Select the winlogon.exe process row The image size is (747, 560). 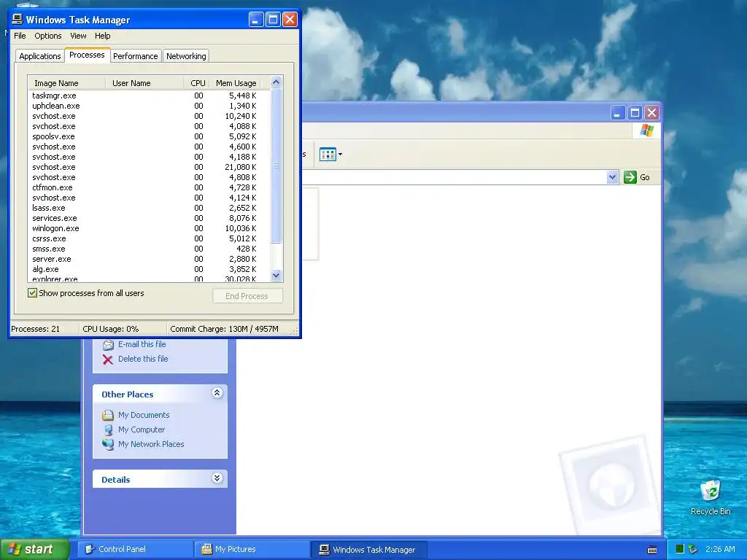coord(149,228)
